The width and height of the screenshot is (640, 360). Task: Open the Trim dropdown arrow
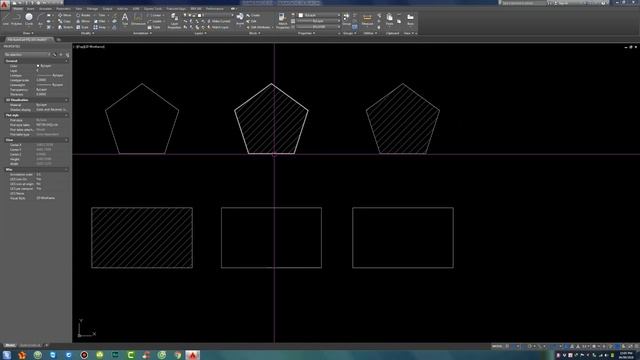[x=108, y=15]
